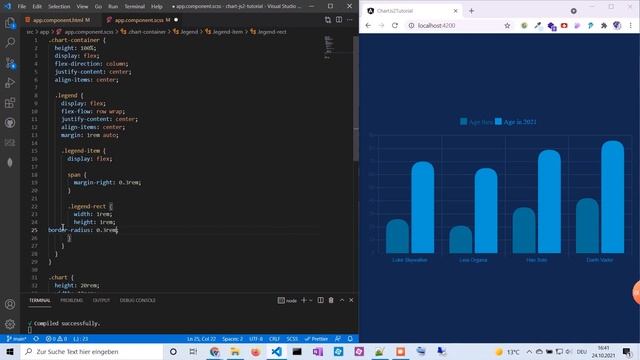The height and width of the screenshot is (360, 640).
Task: Open the File menu
Action: point(22,7)
